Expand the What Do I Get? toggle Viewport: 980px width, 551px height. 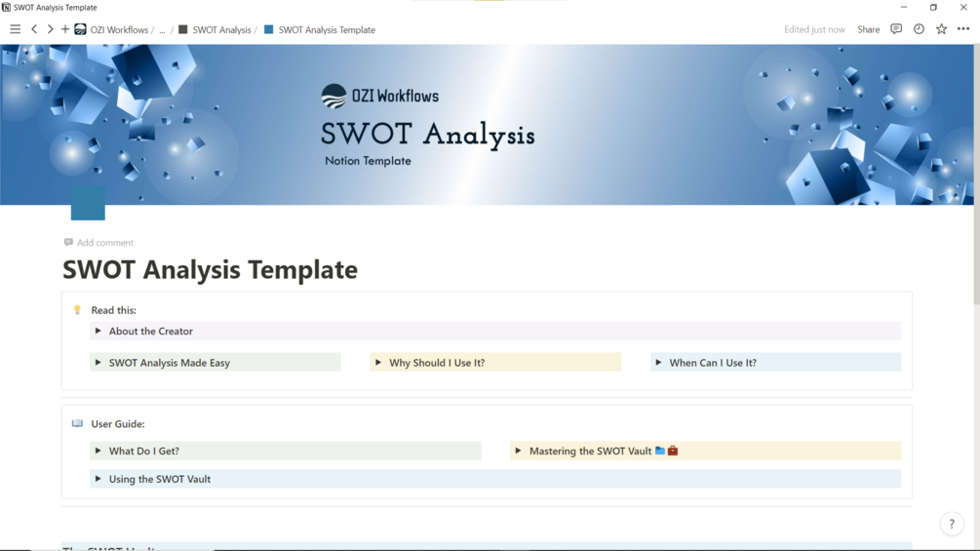click(x=98, y=451)
